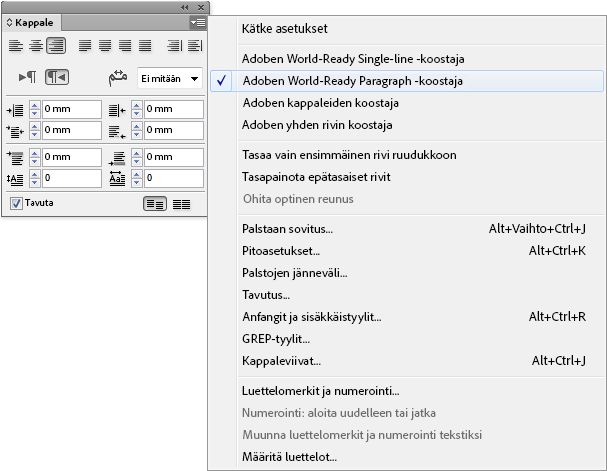607x471 pixels.
Task: Uncheck the Tavuta hyphenation checkbox
Action: pyautogui.click(x=16, y=203)
